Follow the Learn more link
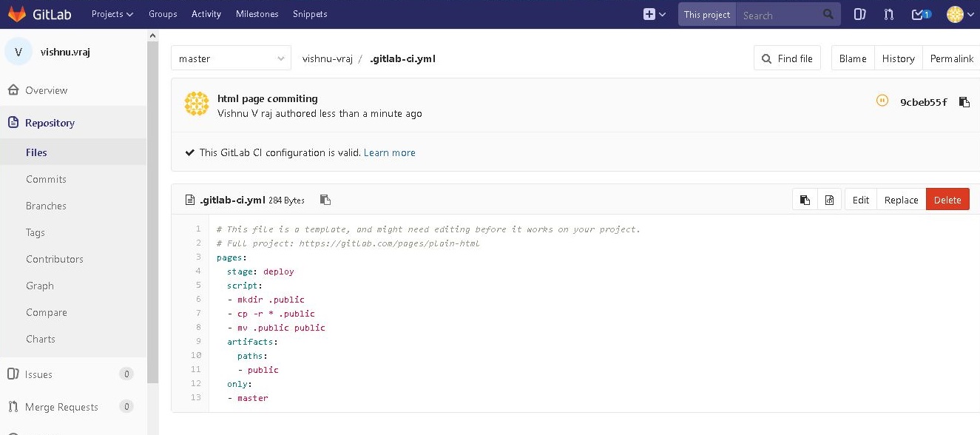This screenshot has height=435, width=980. pyautogui.click(x=390, y=152)
